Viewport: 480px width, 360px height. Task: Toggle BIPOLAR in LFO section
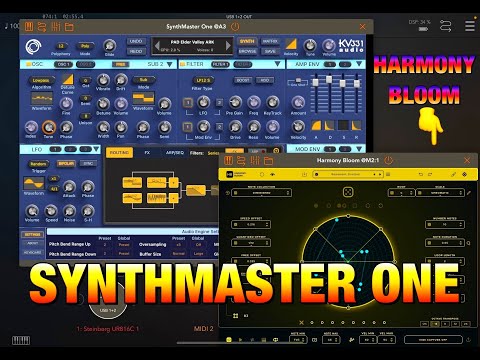(66, 163)
